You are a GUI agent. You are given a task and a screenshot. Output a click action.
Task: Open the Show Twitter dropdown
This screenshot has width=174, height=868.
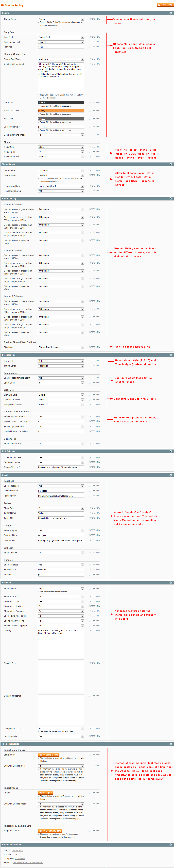(61, 508)
